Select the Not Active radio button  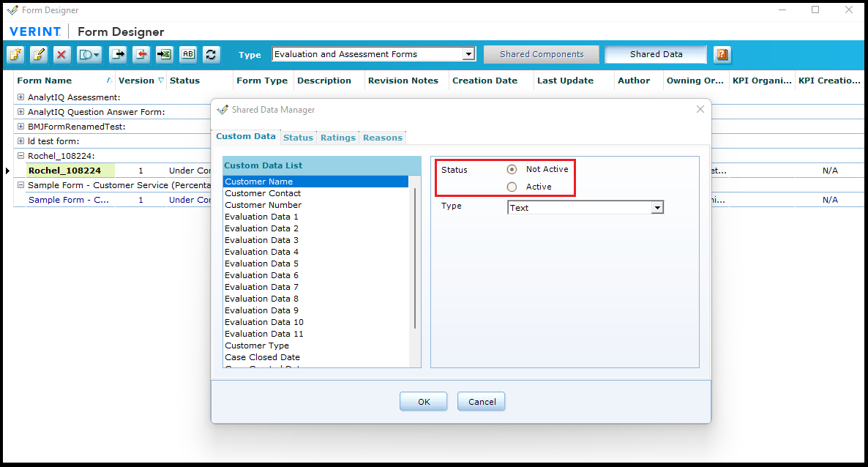point(512,170)
